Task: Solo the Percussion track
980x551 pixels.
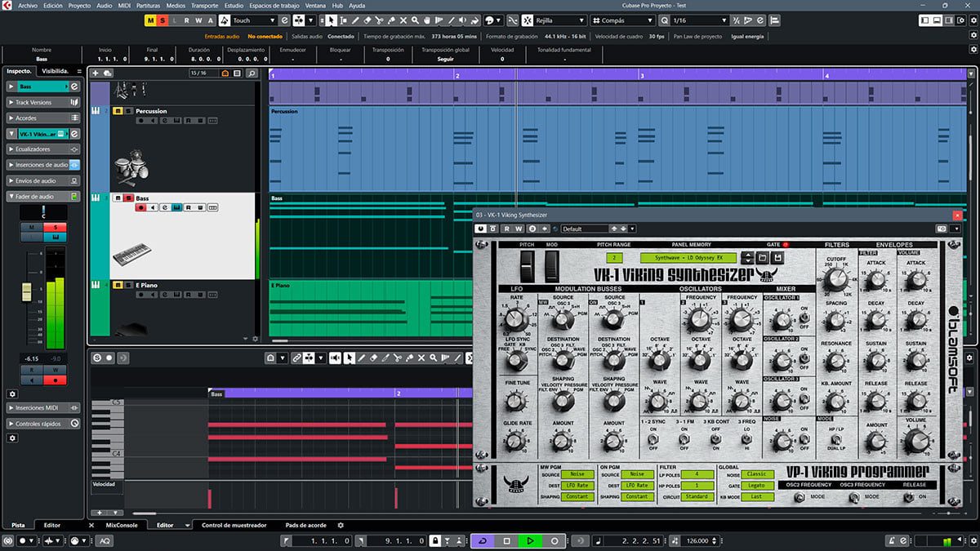Action: [x=127, y=111]
